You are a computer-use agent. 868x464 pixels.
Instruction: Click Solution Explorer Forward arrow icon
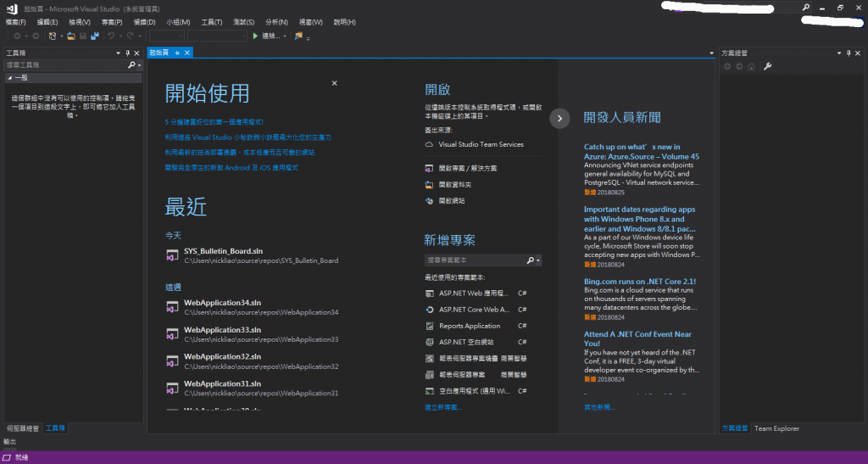click(739, 66)
